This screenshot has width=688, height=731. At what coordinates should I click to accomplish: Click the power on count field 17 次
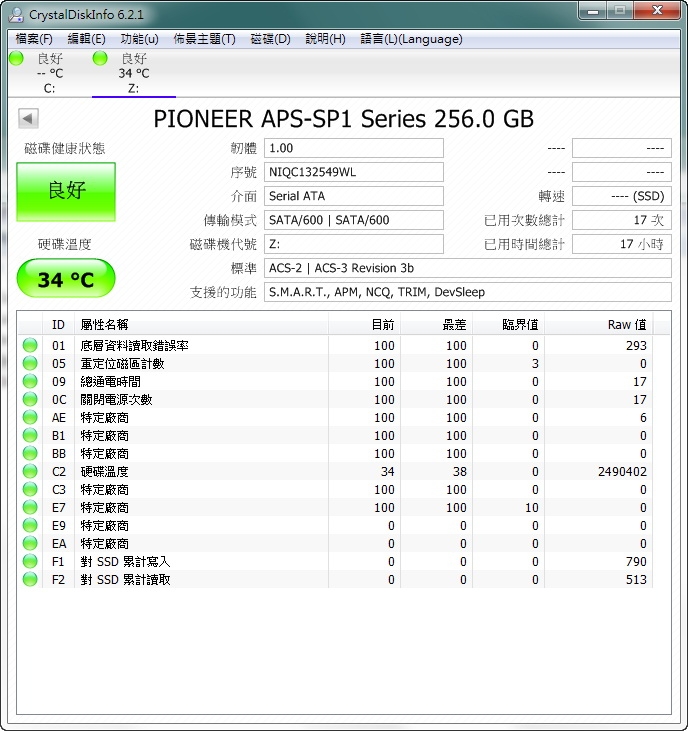(x=622, y=220)
